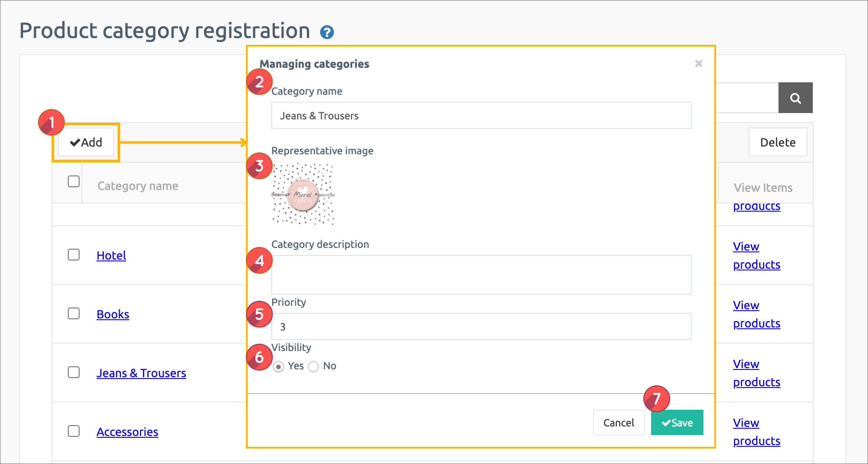Click the representative image thumbnail
Image resolution: width=868 pixels, height=464 pixels.
coord(303,194)
